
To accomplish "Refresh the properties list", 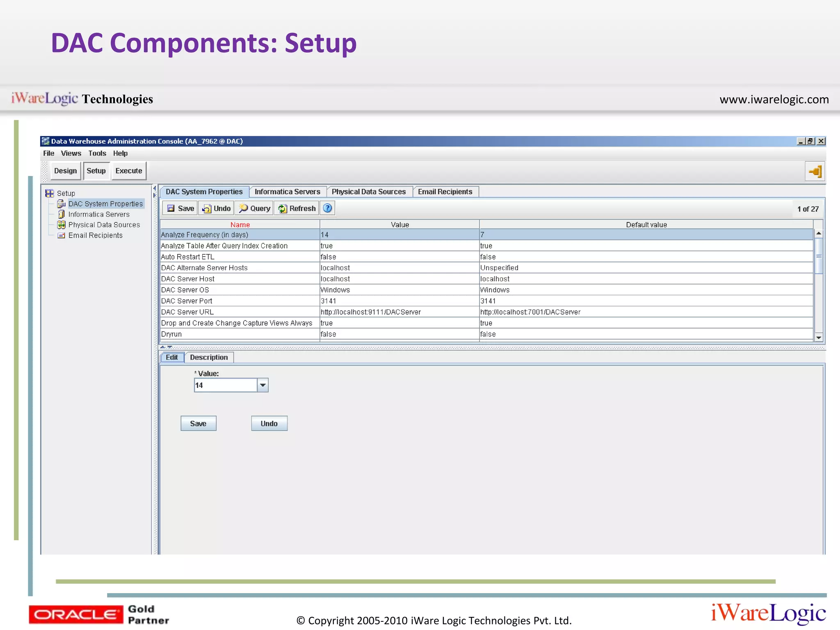I will (297, 208).
